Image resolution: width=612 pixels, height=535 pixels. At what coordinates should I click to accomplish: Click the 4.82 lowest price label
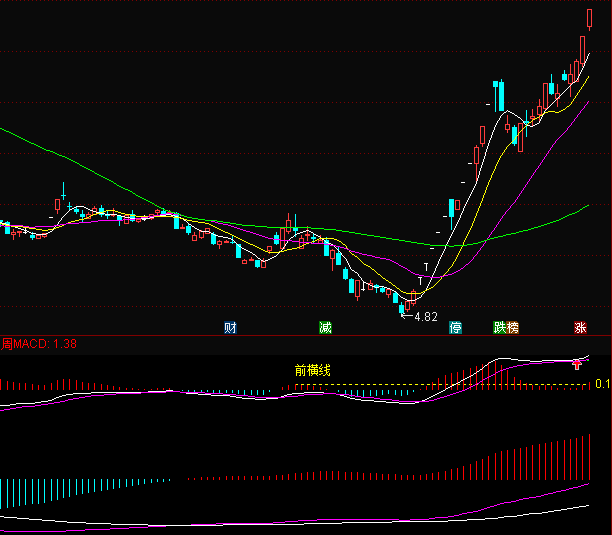point(426,317)
